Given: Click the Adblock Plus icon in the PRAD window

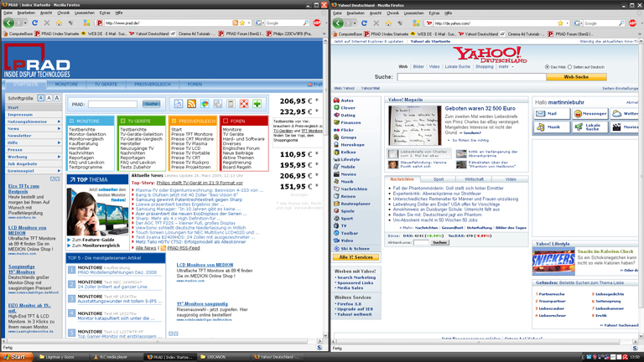Looking at the screenshot, I should pyautogui.click(x=317, y=23).
